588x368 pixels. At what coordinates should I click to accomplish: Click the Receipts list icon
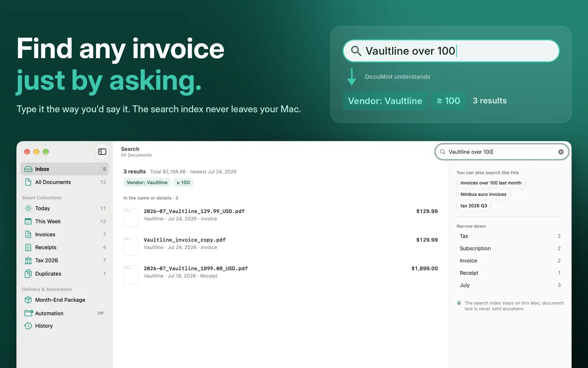pyautogui.click(x=28, y=247)
